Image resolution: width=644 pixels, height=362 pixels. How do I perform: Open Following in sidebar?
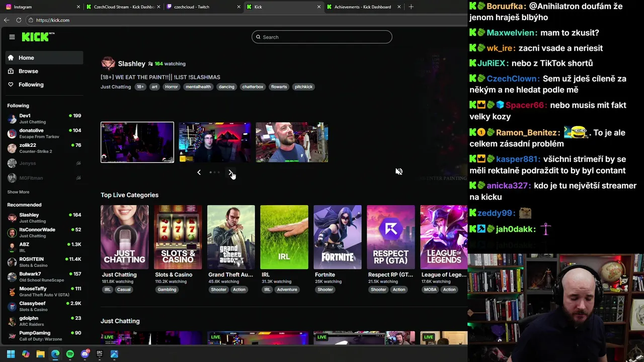point(44,84)
